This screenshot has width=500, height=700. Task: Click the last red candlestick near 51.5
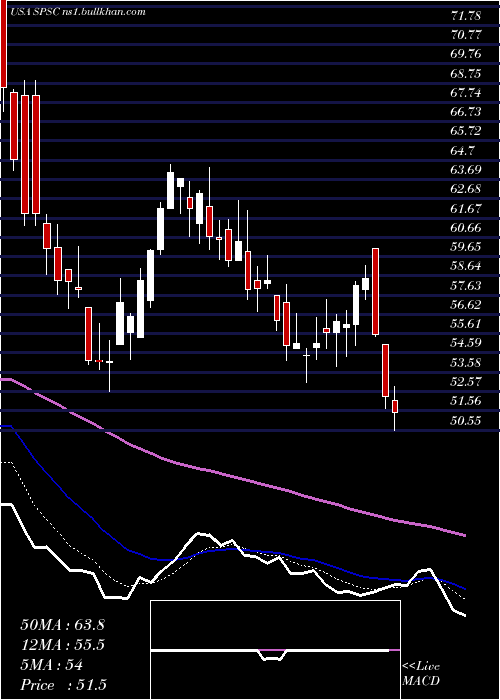tap(395, 406)
